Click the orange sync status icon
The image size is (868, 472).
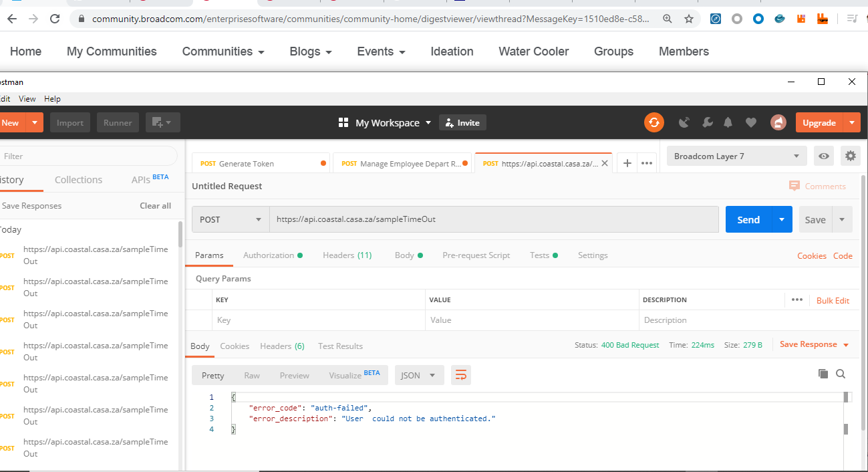pos(654,122)
